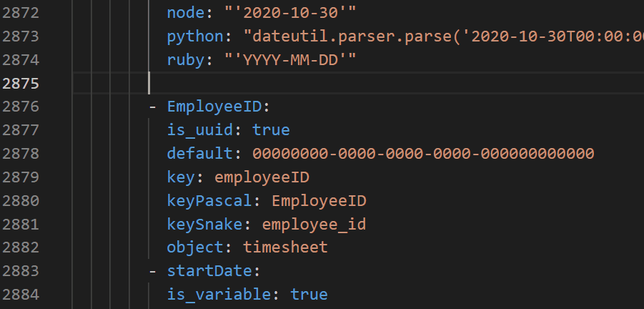The height and width of the screenshot is (309, 644).
Task: Click the object property name
Action: tap(195, 247)
